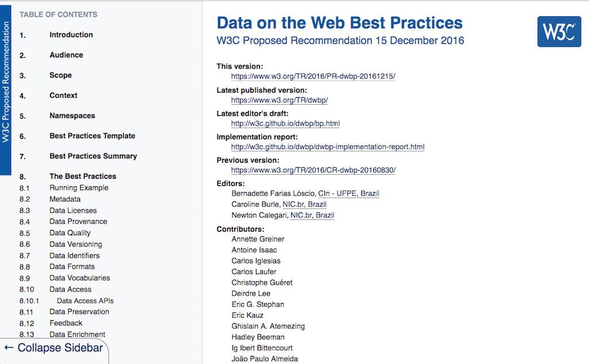
Task: Open Caroline Burle's NIC.br, Brazil link
Action: click(x=304, y=205)
